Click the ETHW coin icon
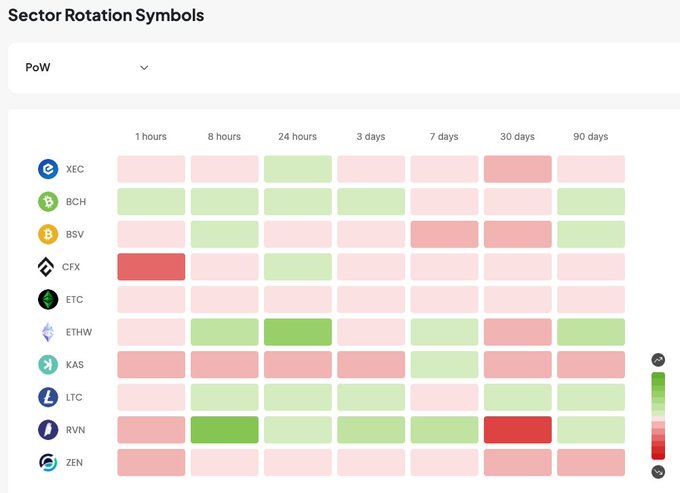Screen dimensions: 680x493 coord(48,332)
